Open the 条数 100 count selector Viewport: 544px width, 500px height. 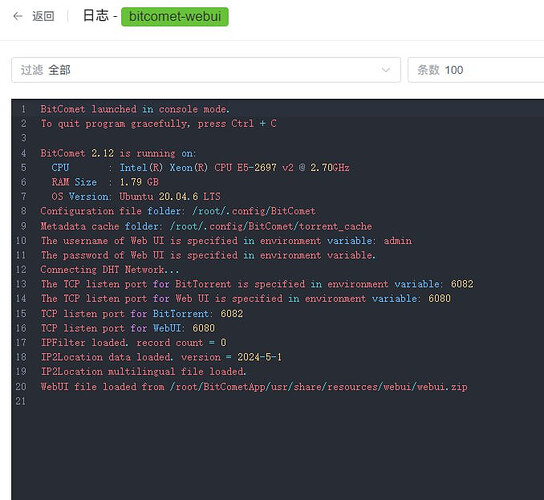(x=476, y=70)
